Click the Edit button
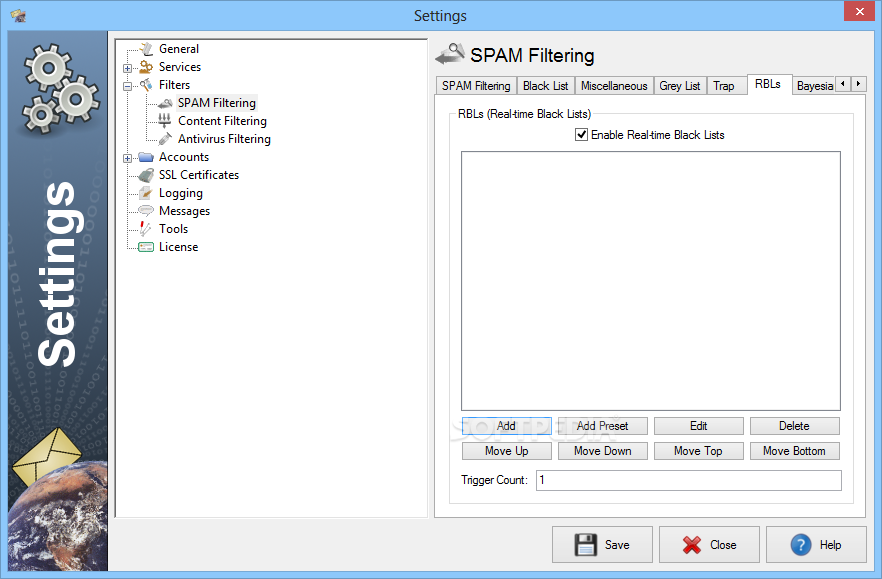882x579 pixels. click(x=699, y=426)
